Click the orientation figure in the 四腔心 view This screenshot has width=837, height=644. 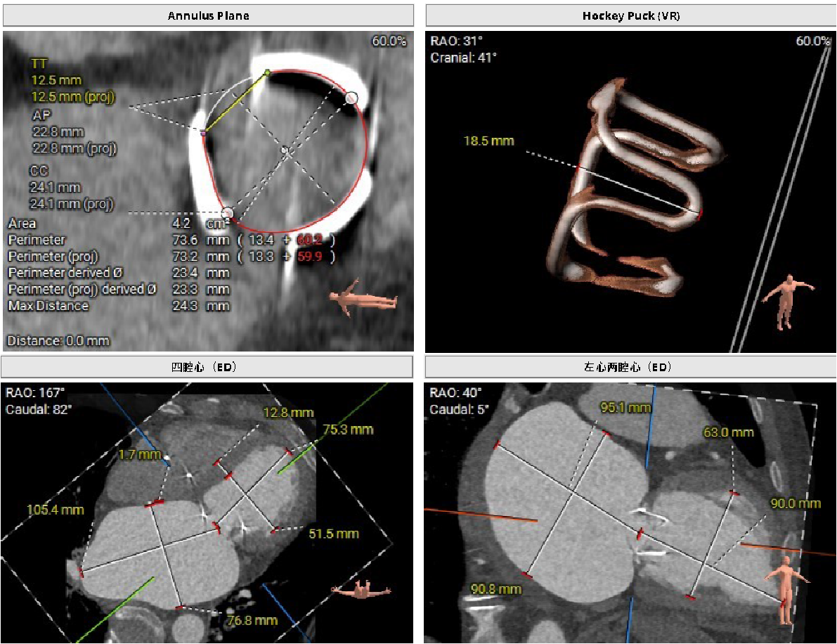pyautogui.click(x=361, y=589)
